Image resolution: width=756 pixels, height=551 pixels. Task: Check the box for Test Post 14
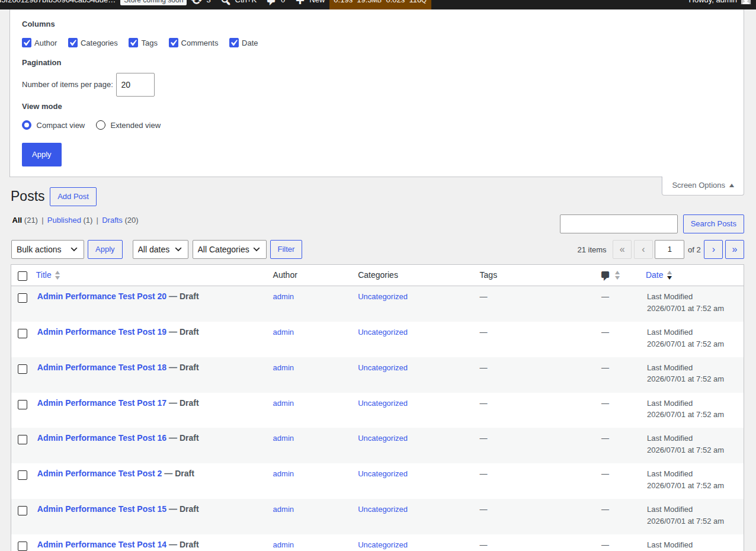coord(23,546)
